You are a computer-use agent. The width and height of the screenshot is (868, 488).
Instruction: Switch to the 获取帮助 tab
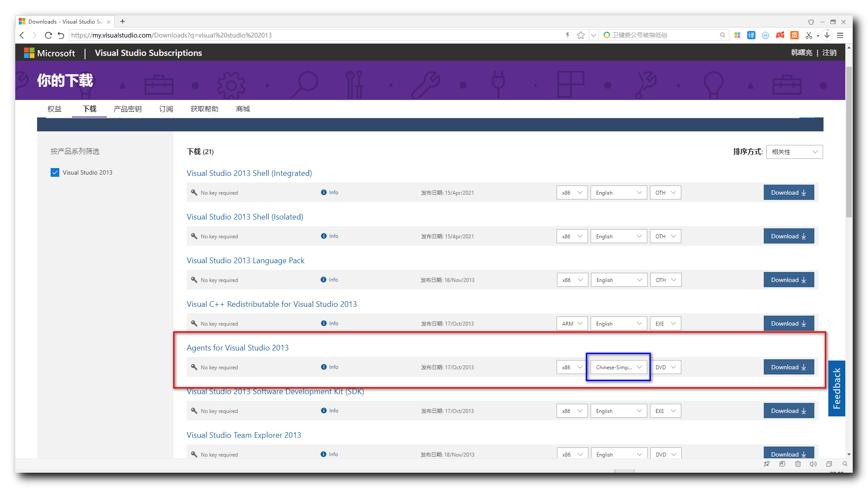coord(204,109)
